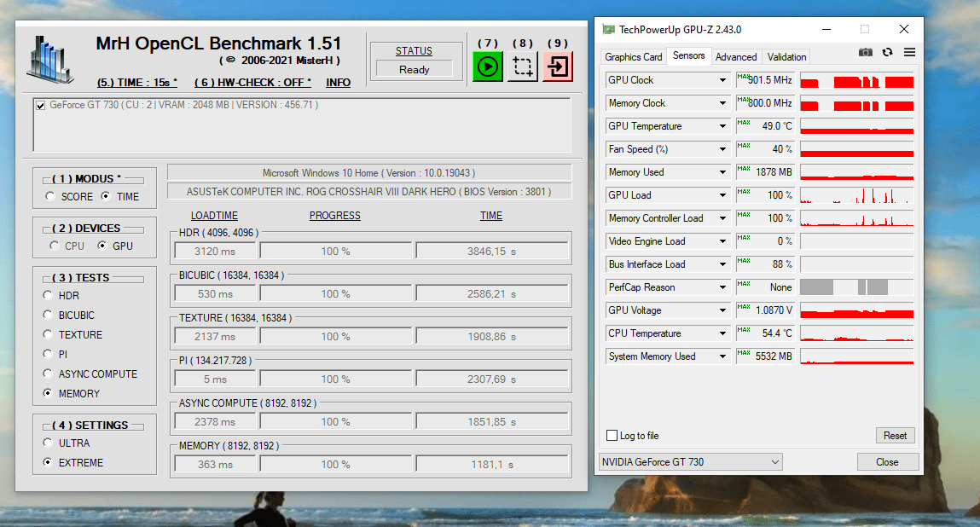Take a GPU-Z screenshot with the camera icon
Viewport: 980px width, 527px height.
866,53
